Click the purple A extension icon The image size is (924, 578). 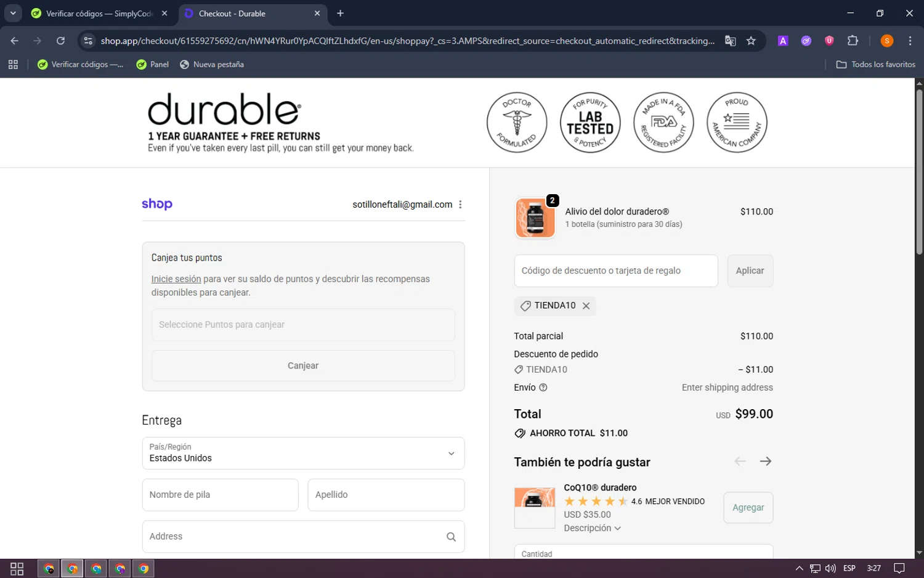[783, 41]
